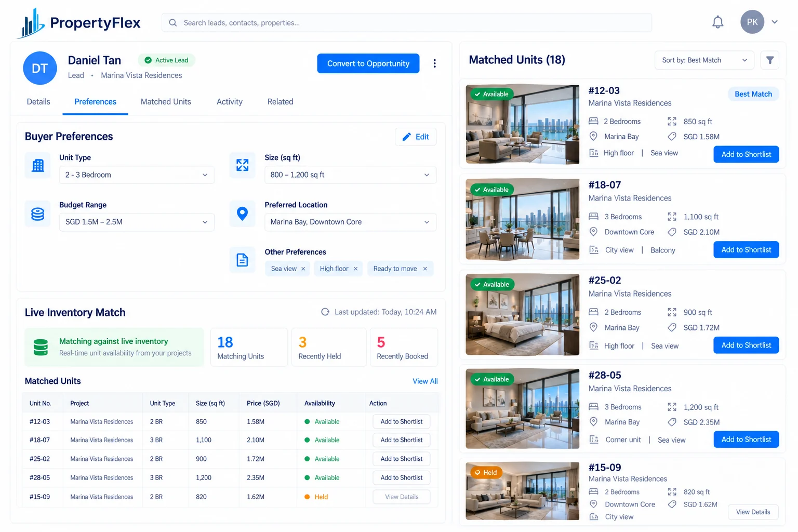Click the filter funnel icon for Matched Units
The image size is (798, 532).
770,60
